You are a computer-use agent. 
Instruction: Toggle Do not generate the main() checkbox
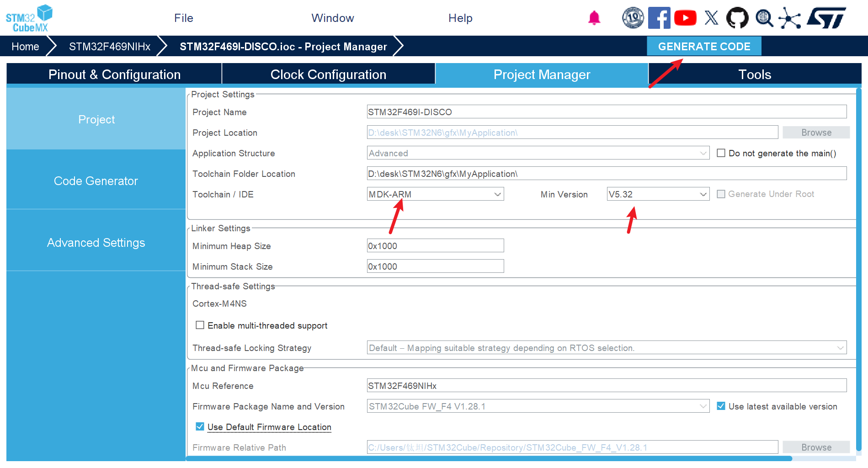point(721,153)
